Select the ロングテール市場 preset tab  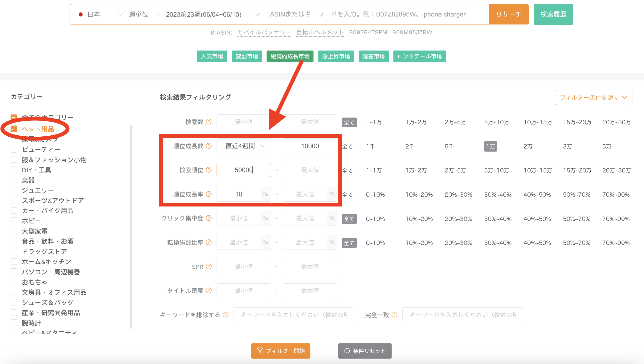(x=419, y=56)
